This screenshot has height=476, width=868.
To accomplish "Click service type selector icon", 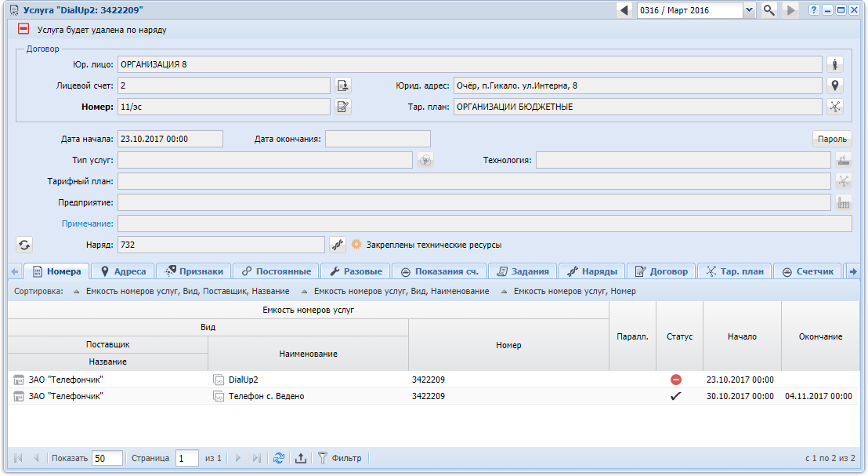I will tap(425, 160).
